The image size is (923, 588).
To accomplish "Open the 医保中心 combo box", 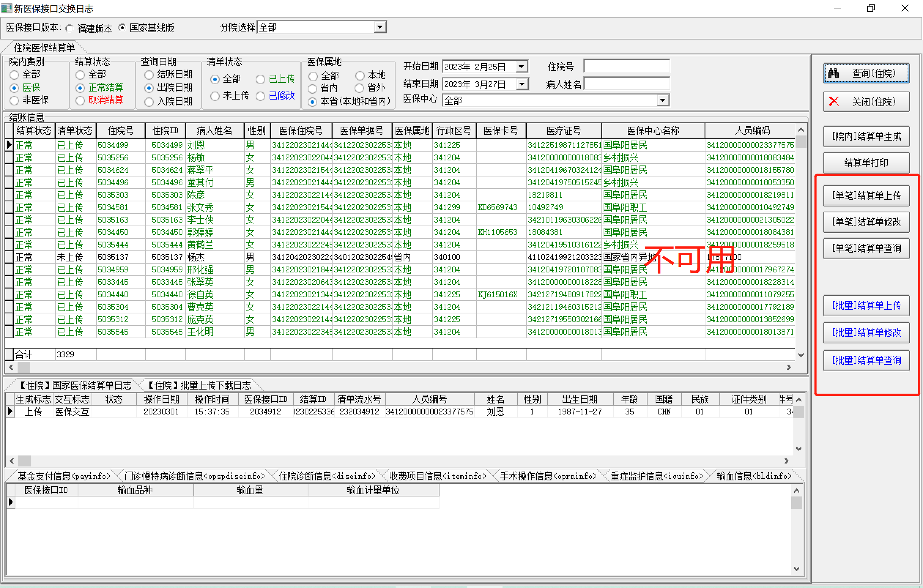I will [x=662, y=100].
